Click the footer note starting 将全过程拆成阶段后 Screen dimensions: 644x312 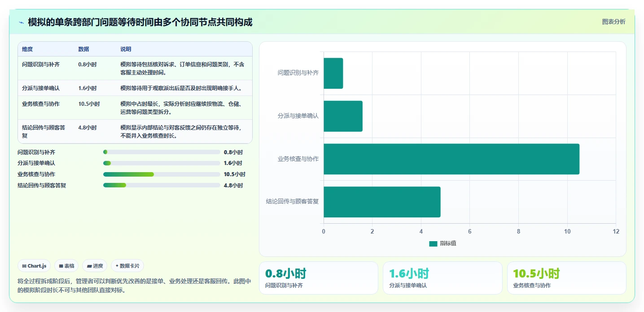click(x=134, y=286)
